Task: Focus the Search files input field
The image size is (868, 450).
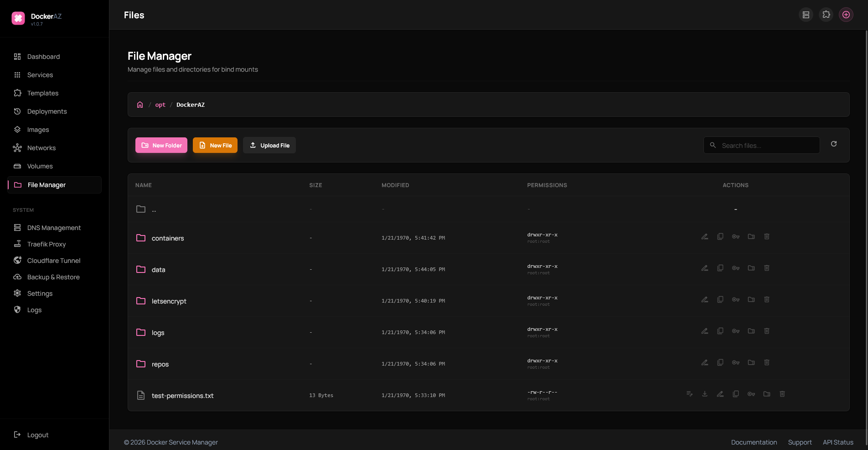Action: click(762, 146)
